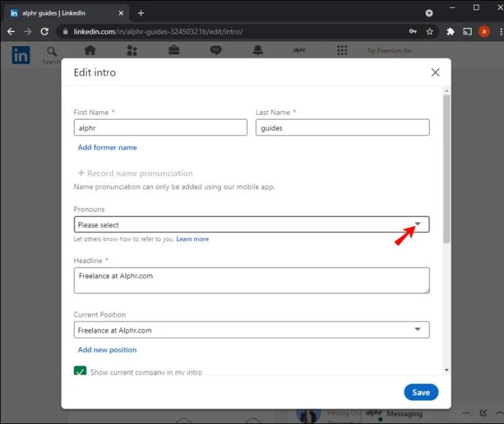This screenshot has height=424, width=504.
Task: Open the Messaging speech bubble icon
Action: point(215,50)
